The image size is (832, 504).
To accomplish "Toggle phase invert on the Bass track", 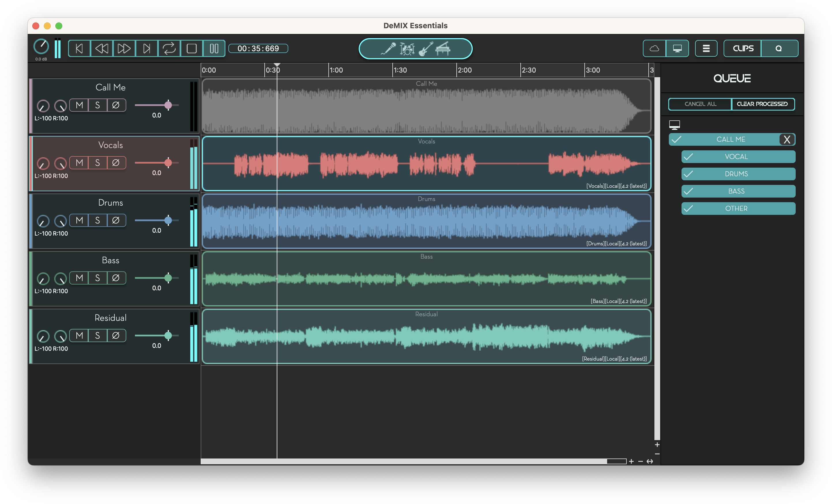I will (116, 278).
